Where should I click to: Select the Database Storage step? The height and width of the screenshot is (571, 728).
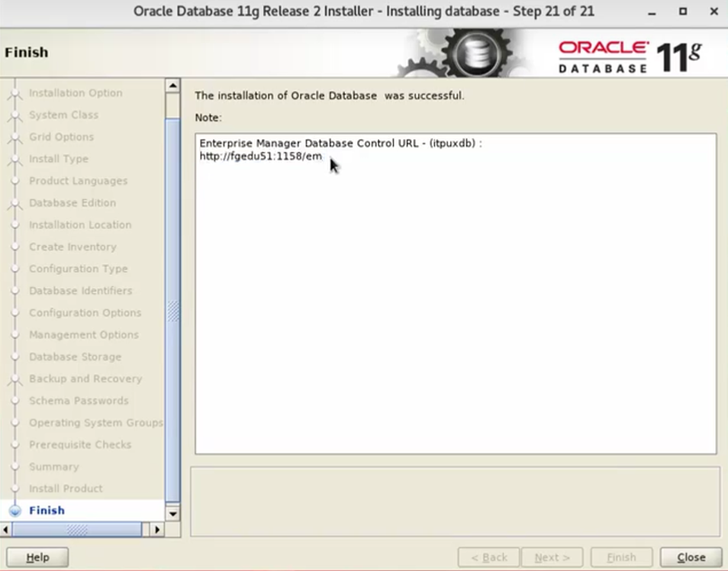pyautogui.click(x=75, y=356)
